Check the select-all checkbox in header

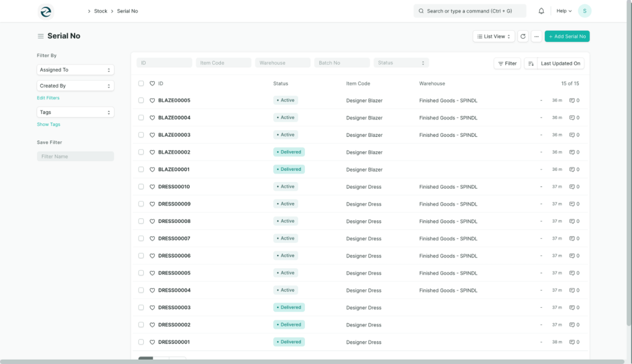tap(141, 83)
